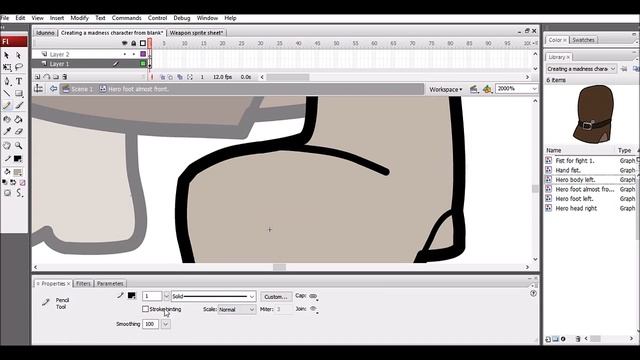
Task: Open the Library document selector dropdown
Action: (581, 69)
